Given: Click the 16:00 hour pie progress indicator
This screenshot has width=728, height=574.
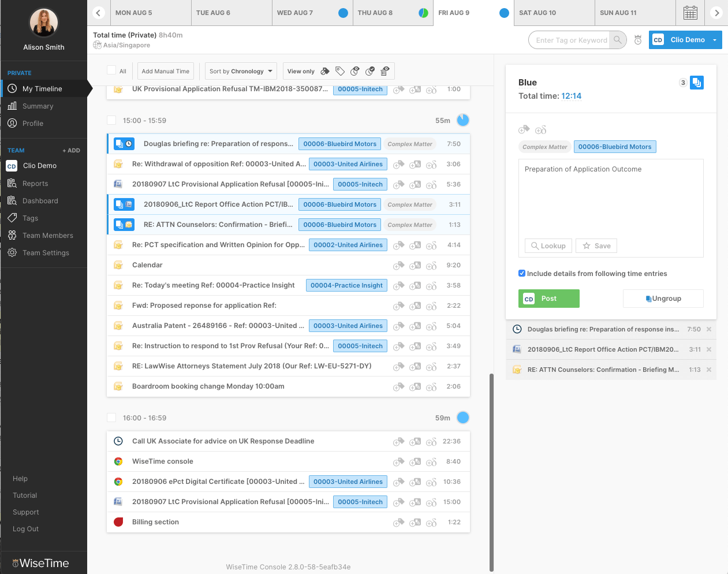Looking at the screenshot, I should click(x=463, y=418).
